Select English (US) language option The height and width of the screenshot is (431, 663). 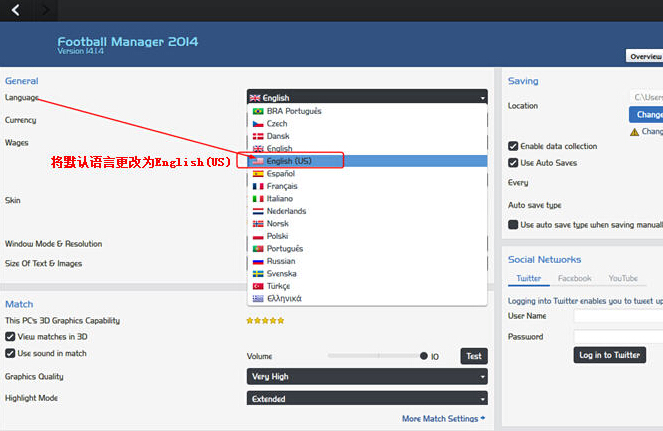367,161
